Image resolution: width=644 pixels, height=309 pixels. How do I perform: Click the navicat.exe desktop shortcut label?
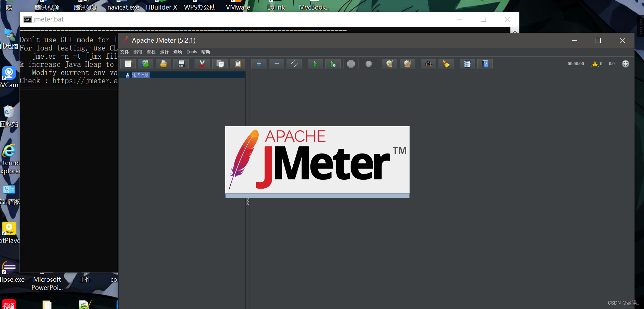point(123,7)
